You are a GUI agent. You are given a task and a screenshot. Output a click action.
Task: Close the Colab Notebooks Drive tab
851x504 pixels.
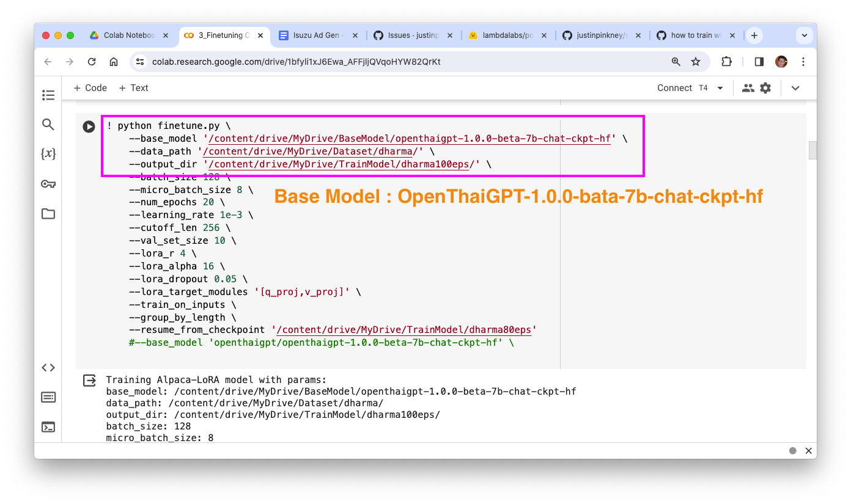166,35
